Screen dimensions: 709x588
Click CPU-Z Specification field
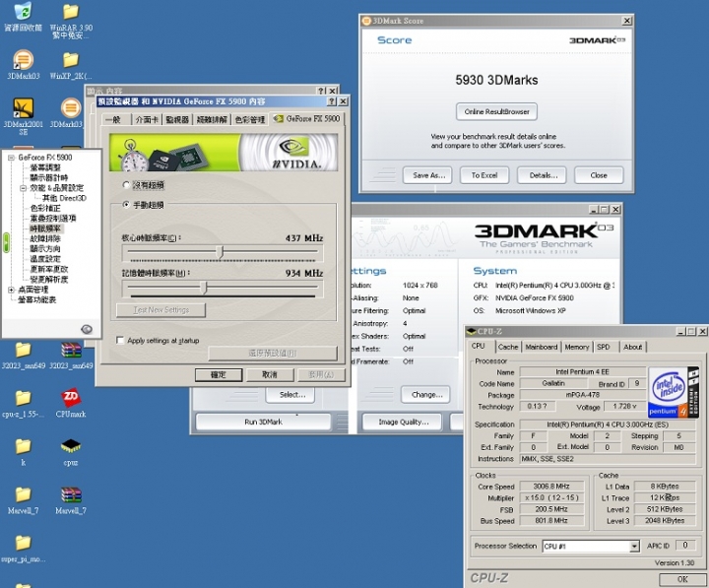click(608, 425)
